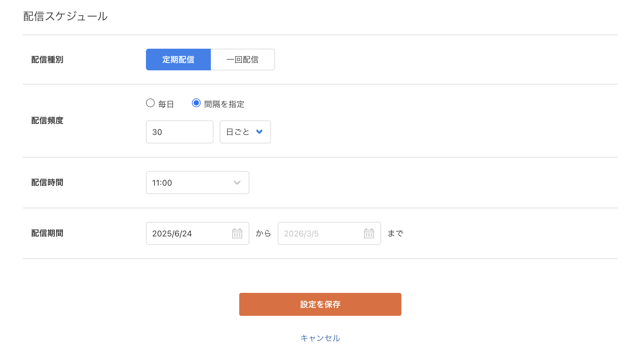
Task: Click the 間隔を指定 option label text
Action: 224,104
